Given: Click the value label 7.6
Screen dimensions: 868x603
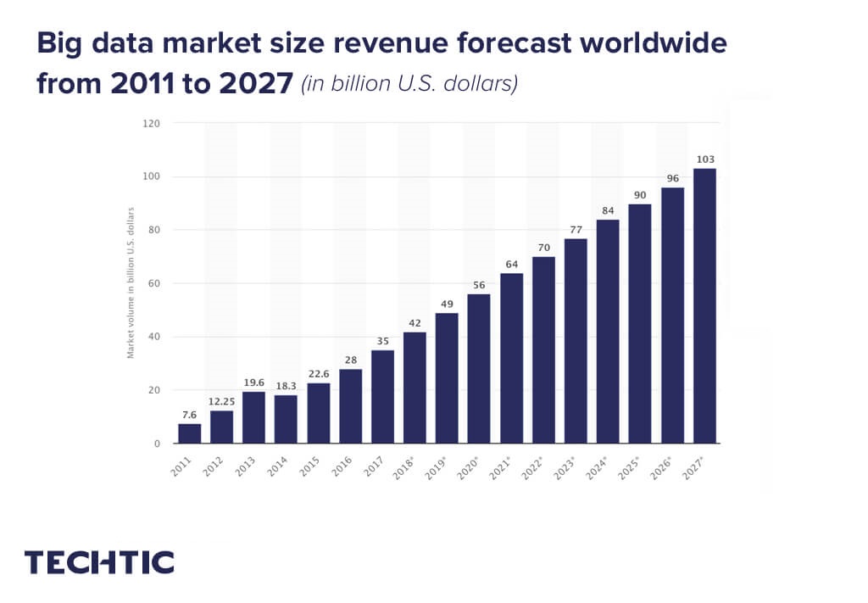Looking at the screenshot, I should click(189, 415).
